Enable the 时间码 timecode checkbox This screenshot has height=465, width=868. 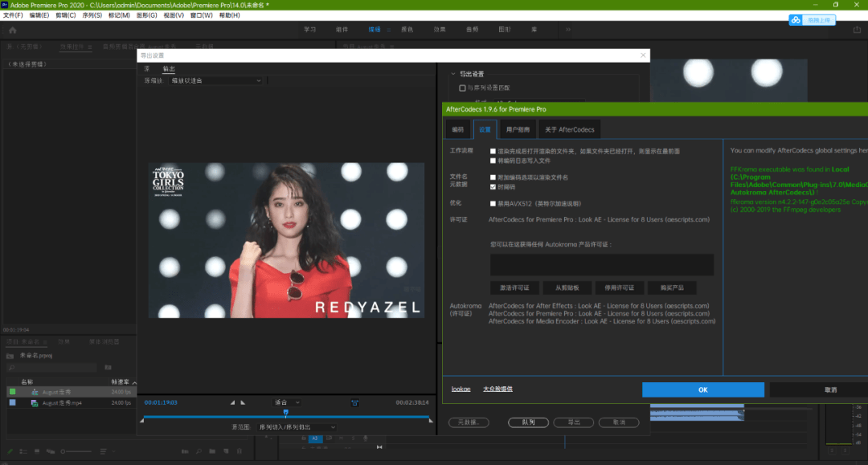coord(493,186)
